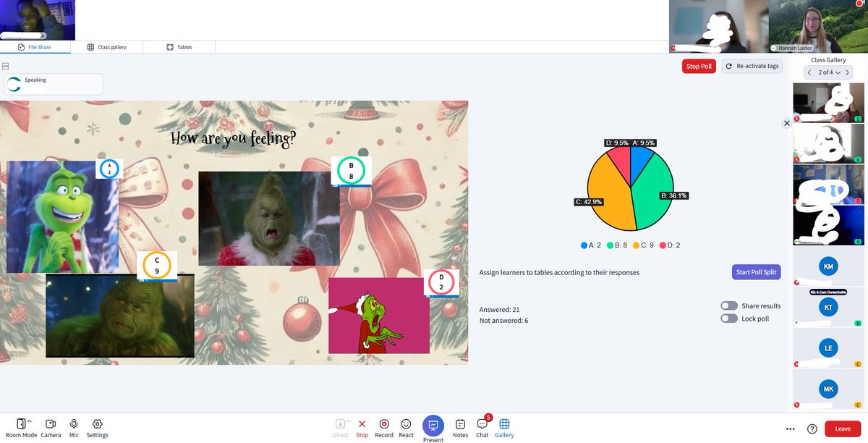This screenshot has width=868, height=443.
Task: Switch to File Share tab
Action: 35,47
